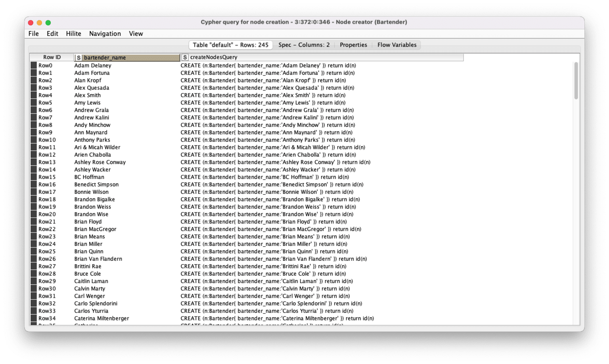The width and height of the screenshot is (609, 364).
Task: Select the Row1 row ID cell
Action: point(52,73)
